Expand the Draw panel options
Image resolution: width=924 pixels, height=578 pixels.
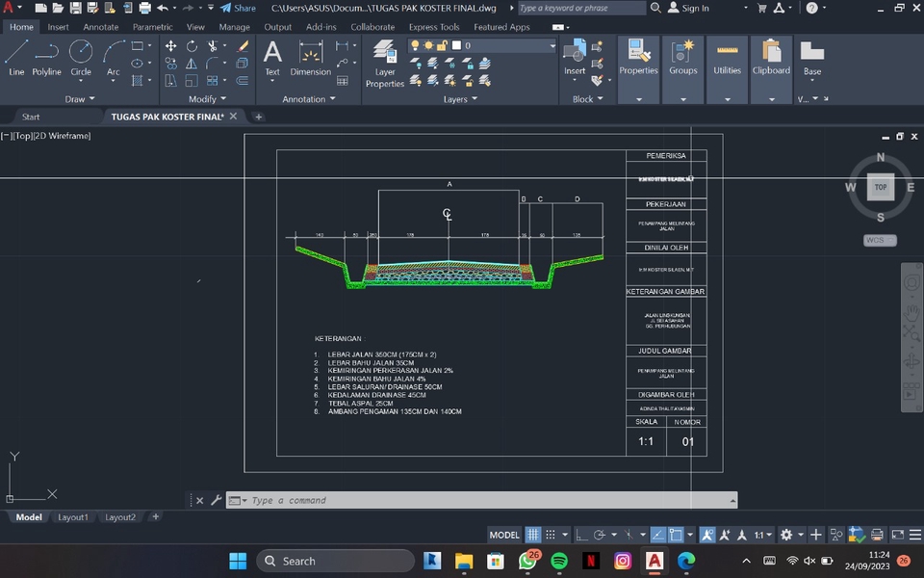coord(82,98)
